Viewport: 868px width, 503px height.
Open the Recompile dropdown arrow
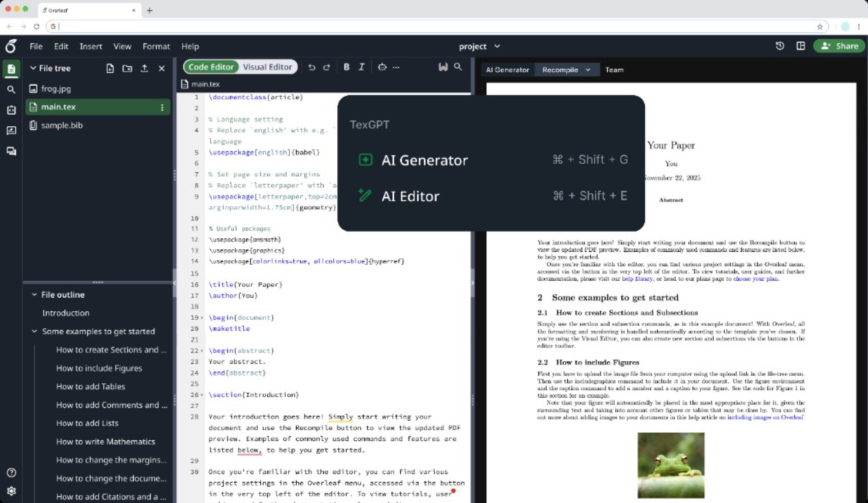tap(588, 70)
